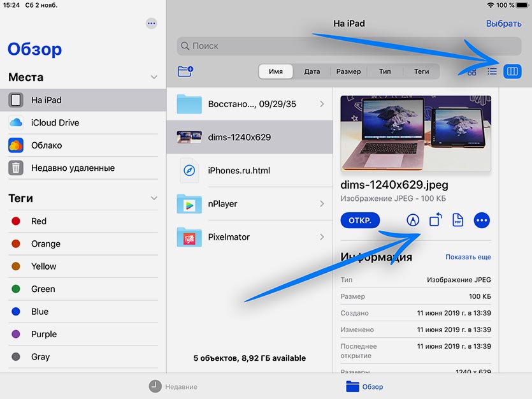Select the Blue tag dot
Image resolution: width=532 pixels, height=399 pixels.
[15, 312]
